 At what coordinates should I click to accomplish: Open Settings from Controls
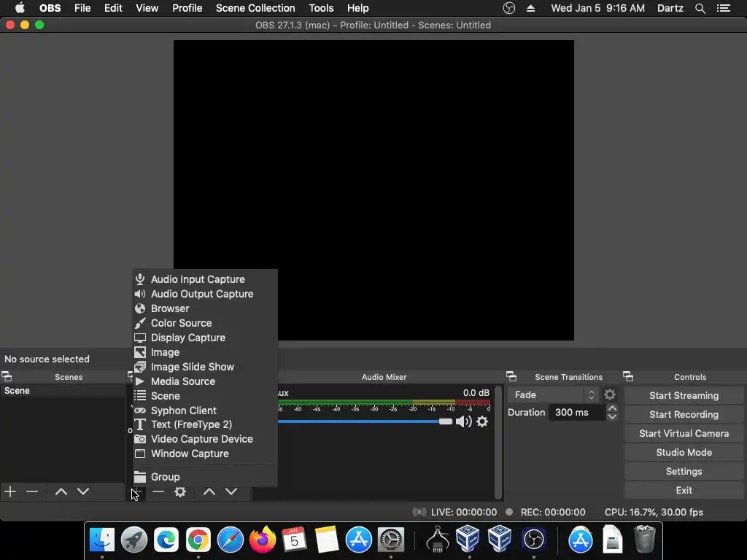pyautogui.click(x=684, y=472)
